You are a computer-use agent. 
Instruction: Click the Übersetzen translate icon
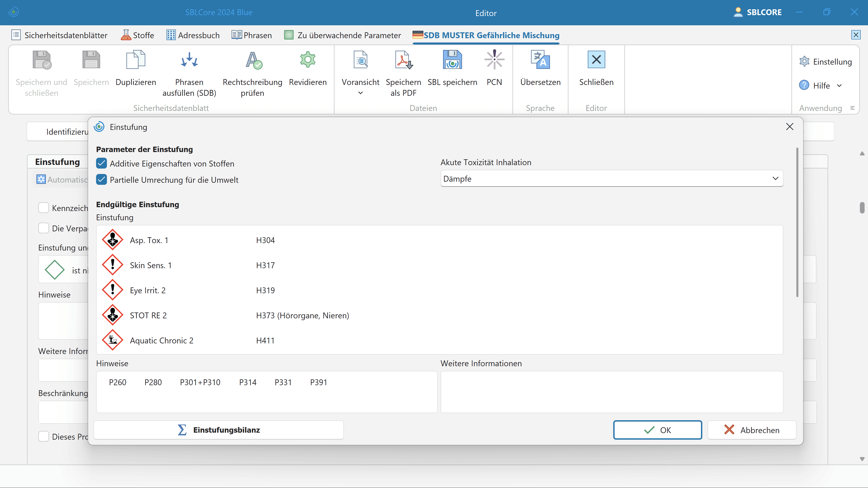(540, 60)
